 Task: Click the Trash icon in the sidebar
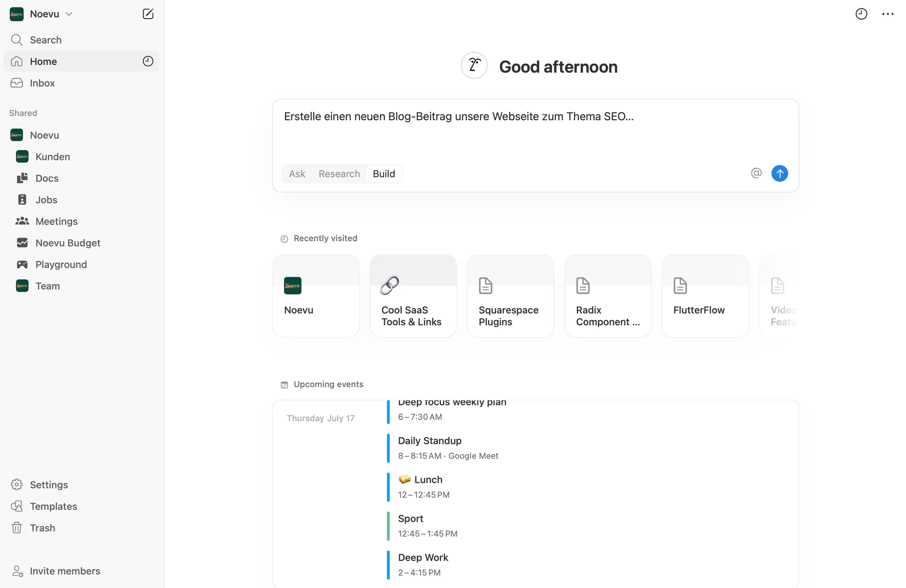pyautogui.click(x=17, y=528)
